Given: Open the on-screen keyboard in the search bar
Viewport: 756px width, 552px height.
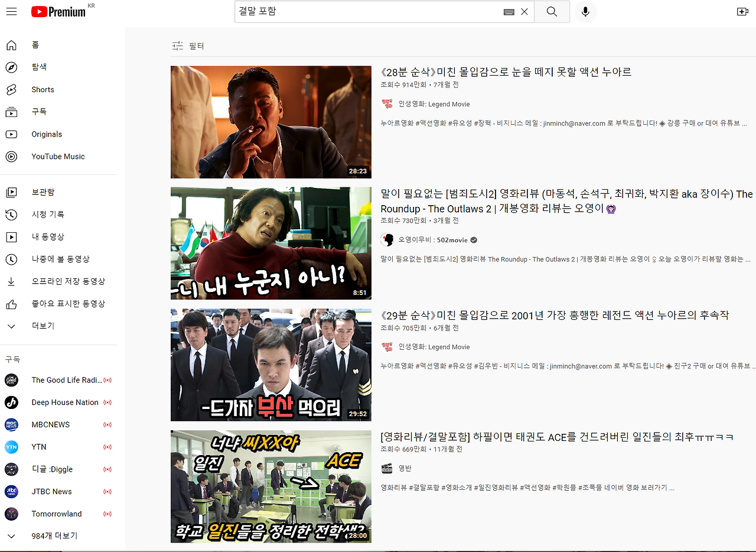Looking at the screenshot, I should pyautogui.click(x=508, y=11).
